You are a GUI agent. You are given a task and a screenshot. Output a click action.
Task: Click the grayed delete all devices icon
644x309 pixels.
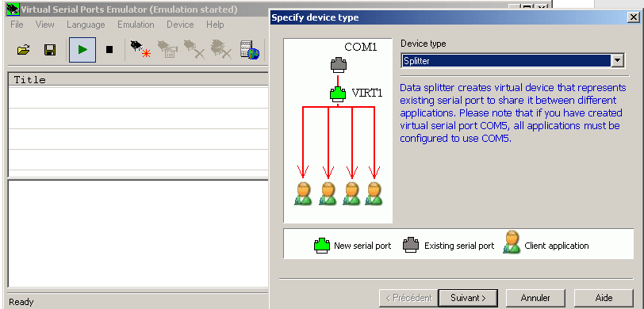pyautogui.click(x=221, y=49)
